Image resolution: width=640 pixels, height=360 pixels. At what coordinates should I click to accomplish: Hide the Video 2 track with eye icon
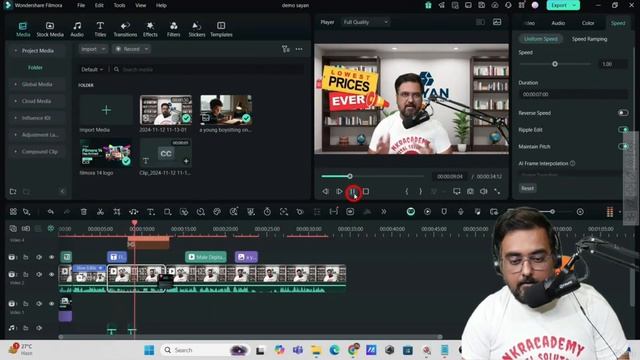click(51, 275)
